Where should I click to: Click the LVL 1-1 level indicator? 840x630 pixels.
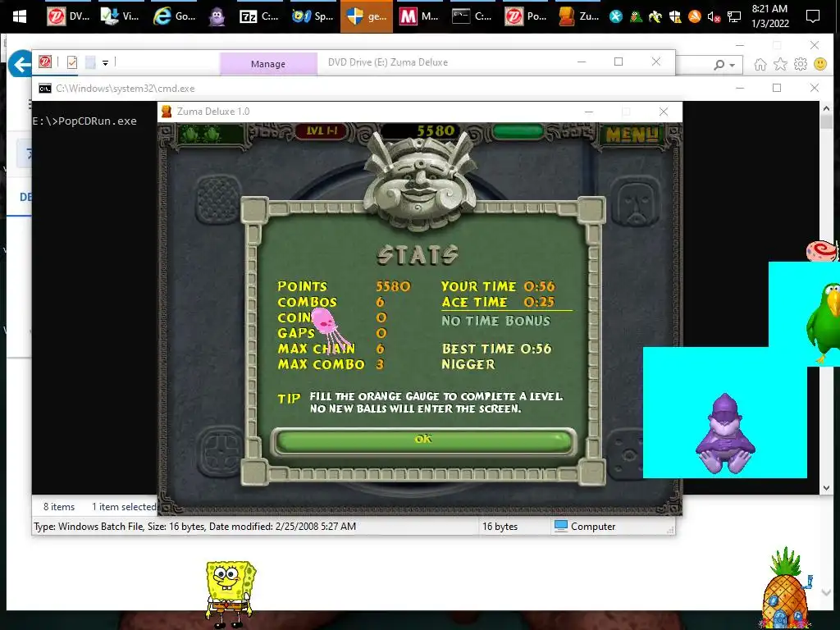coord(322,130)
